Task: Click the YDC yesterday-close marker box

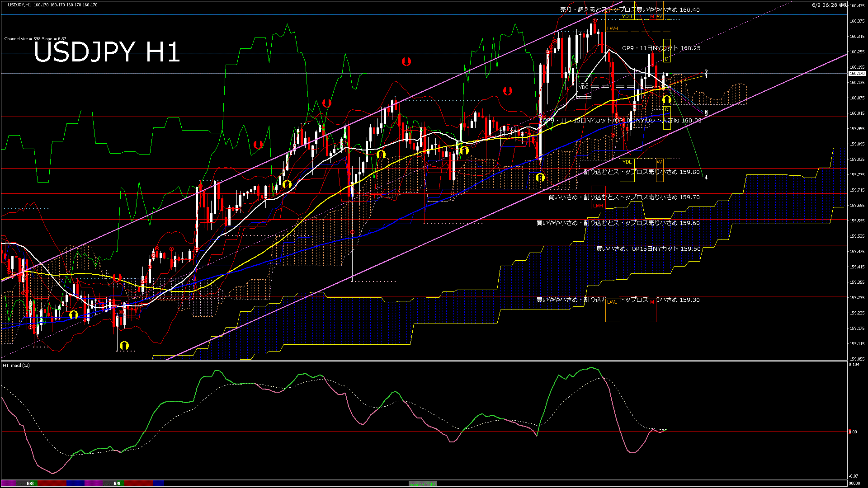Action: coord(584,87)
